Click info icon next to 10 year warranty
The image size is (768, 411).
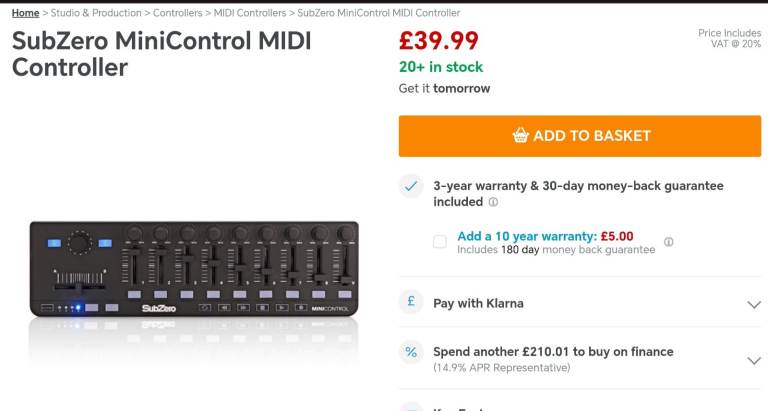668,242
